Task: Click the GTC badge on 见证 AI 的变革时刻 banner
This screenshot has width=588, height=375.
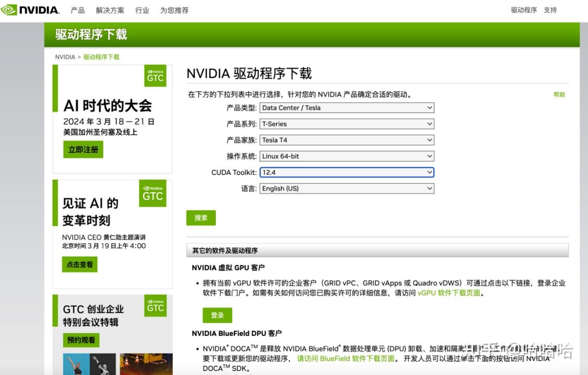Action: 152,193
